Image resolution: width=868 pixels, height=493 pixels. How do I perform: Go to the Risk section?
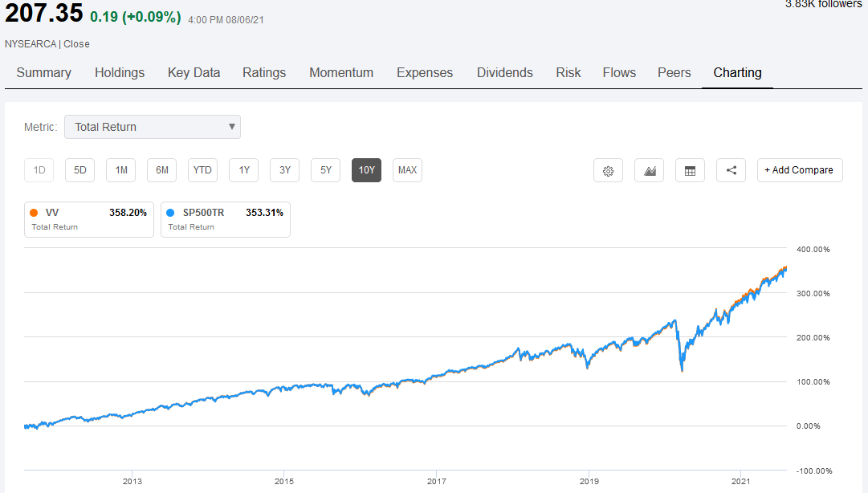pos(568,72)
